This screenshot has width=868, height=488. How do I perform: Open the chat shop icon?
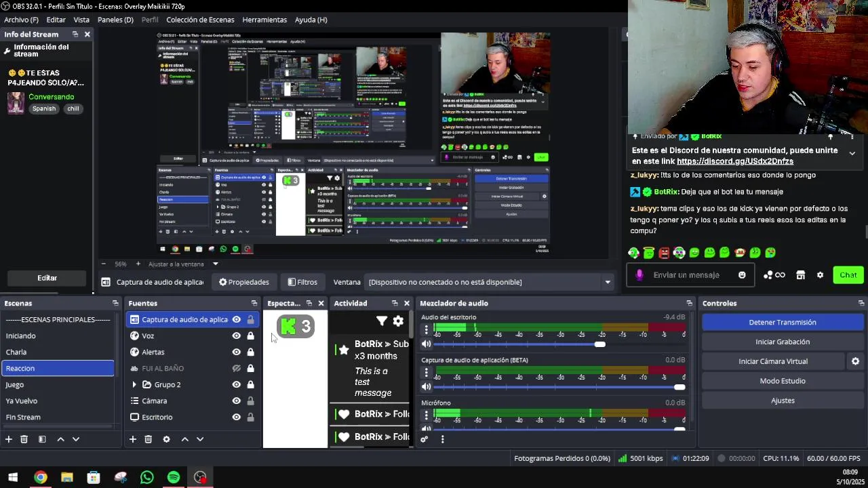[801, 275]
